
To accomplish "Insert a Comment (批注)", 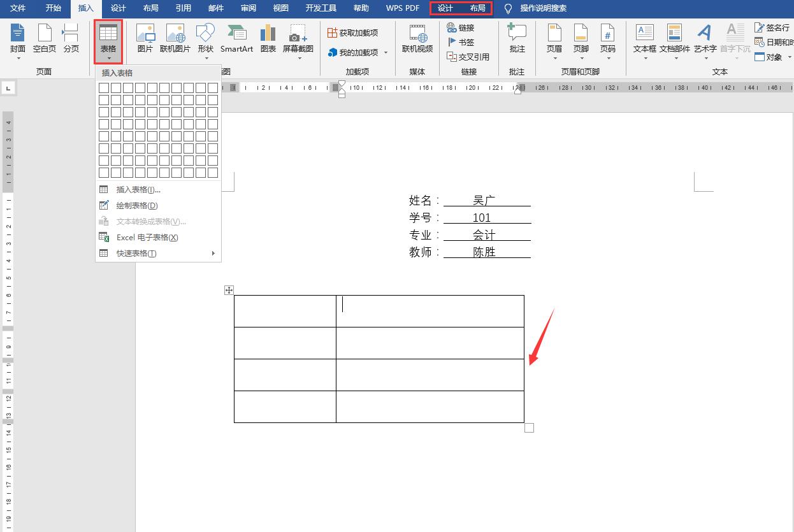I will (x=517, y=40).
